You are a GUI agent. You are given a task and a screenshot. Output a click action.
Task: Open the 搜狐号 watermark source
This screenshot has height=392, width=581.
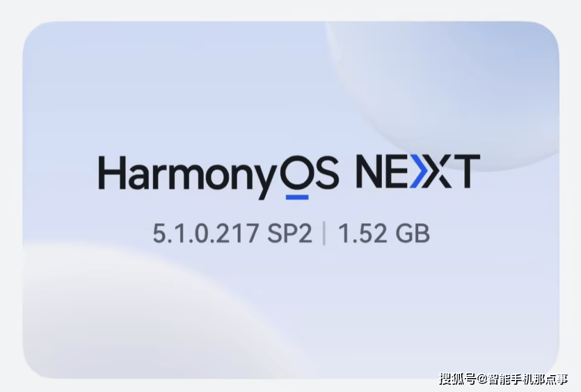coord(458,379)
